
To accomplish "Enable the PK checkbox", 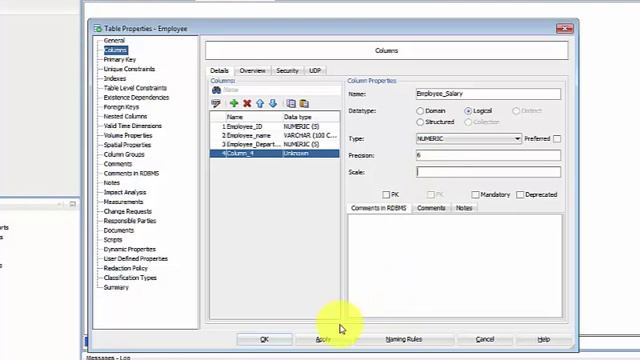I will pyautogui.click(x=386, y=195).
